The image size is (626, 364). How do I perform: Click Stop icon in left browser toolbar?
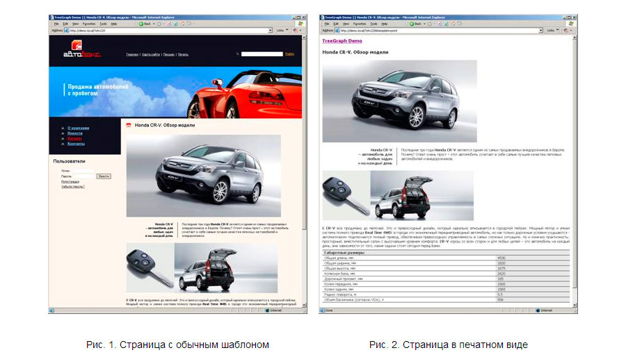click(169, 24)
